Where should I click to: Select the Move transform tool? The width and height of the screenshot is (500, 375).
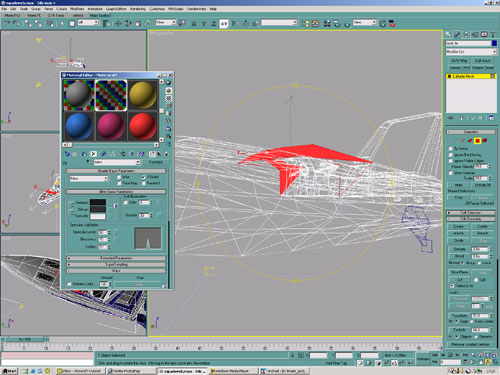pos(118,24)
